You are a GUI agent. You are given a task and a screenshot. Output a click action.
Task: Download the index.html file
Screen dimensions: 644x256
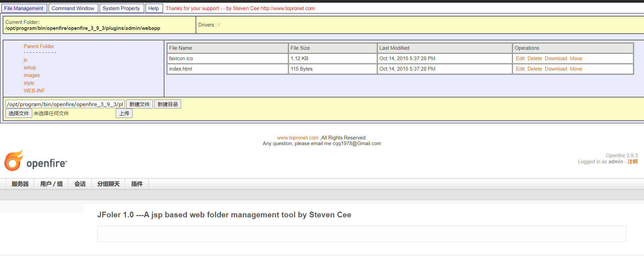(556, 69)
